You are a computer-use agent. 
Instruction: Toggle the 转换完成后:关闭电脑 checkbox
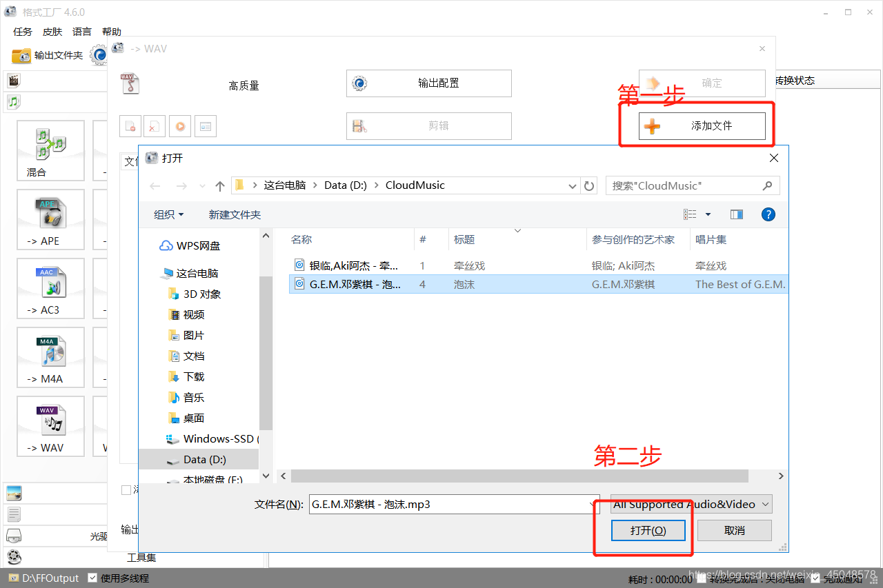(701, 578)
